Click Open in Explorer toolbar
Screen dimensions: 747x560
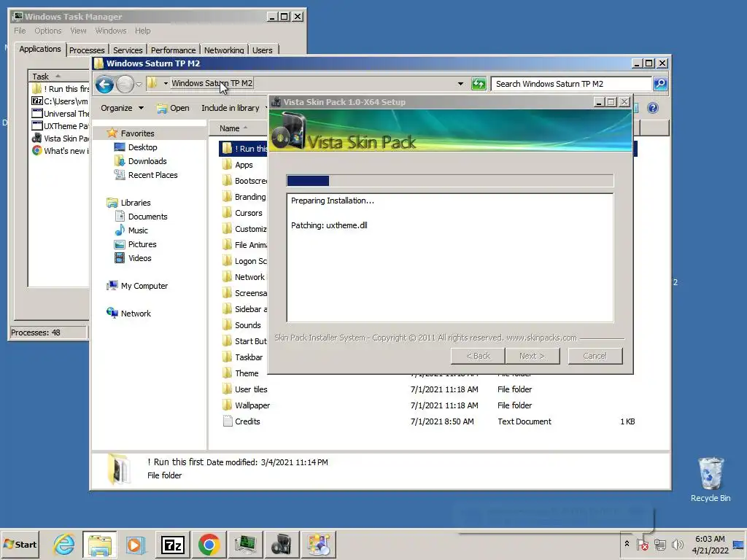(174, 108)
